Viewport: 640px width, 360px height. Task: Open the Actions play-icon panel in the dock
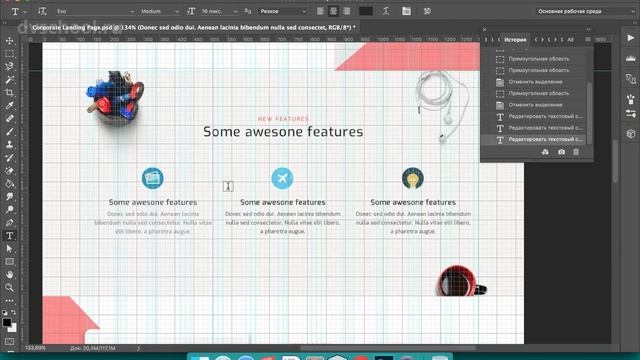[x=631, y=38]
